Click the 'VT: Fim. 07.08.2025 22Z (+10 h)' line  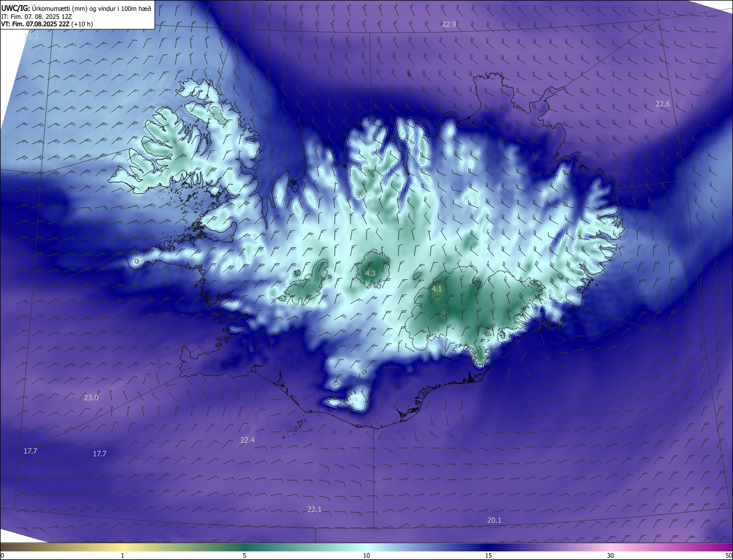(47, 24)
